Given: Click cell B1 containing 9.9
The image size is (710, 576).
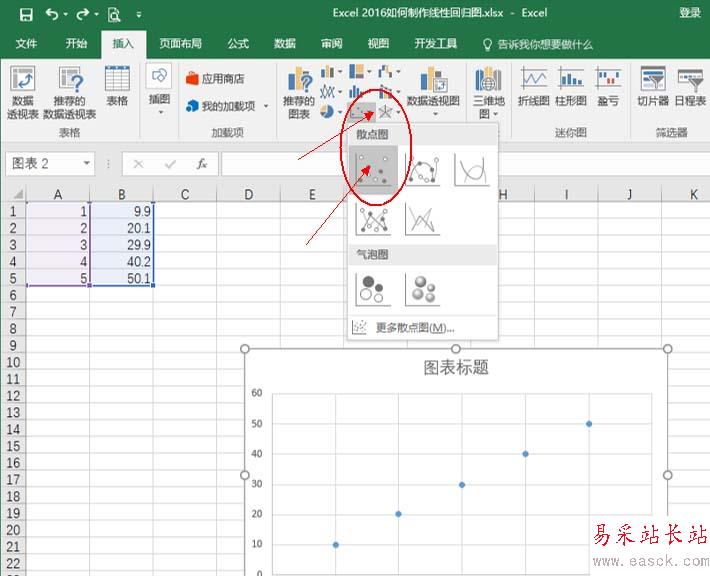Looking at the screenshot, I should point(122,211).
